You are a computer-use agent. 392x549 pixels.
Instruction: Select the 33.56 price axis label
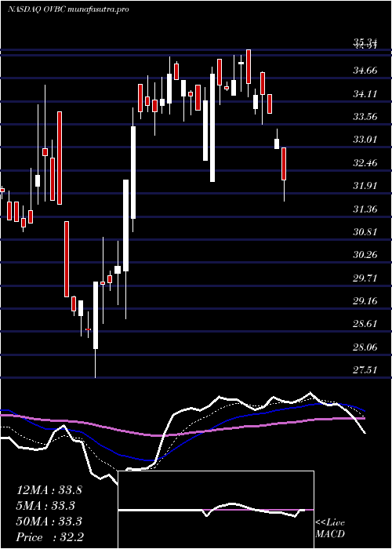[x=365, y=117]
